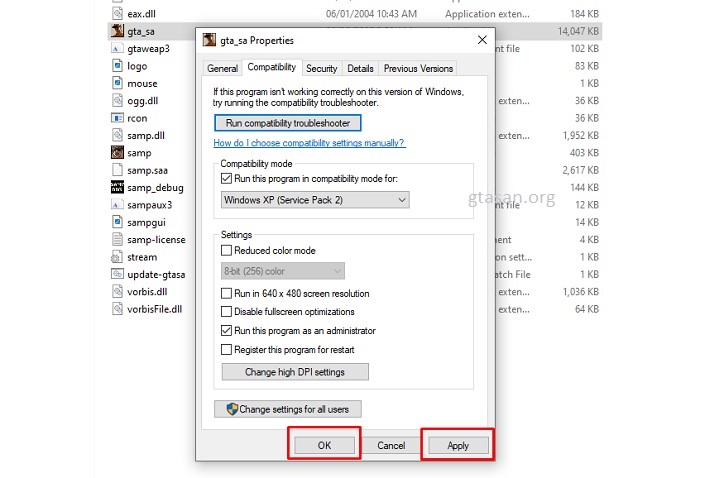Click 'Application exten...' type of eax.dll

[487, 14]
